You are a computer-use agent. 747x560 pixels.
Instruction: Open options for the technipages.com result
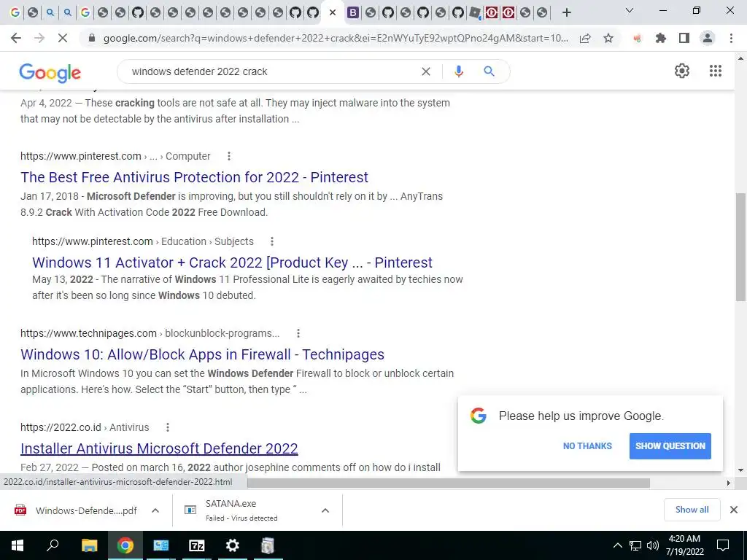click(298, 333)
